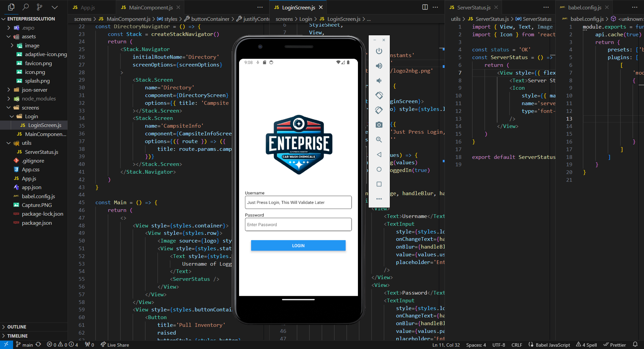
Task: Click the LOGIN button in the emulator
Action: [x=298, y=245]
